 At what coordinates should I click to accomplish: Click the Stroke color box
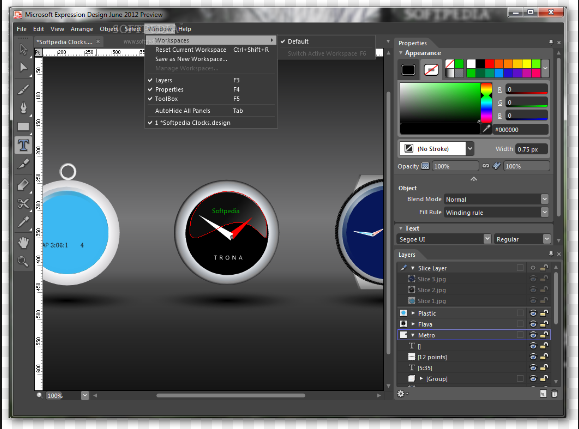[431, 69]
